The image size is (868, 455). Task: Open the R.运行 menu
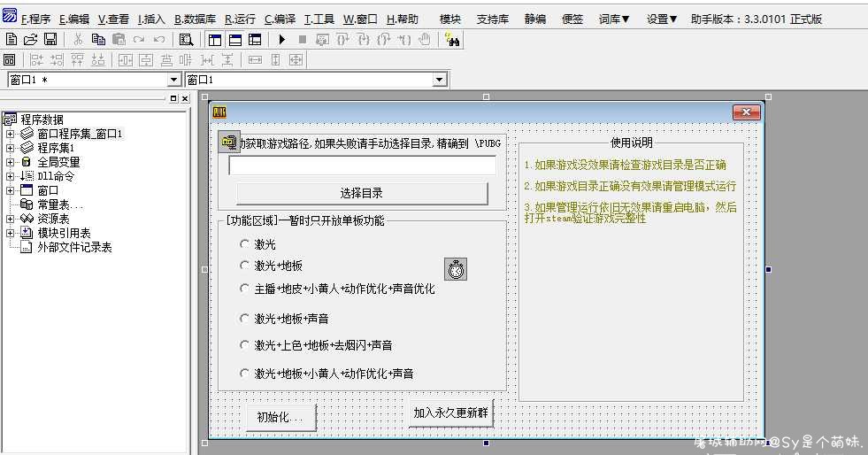[x=241, y=19]
